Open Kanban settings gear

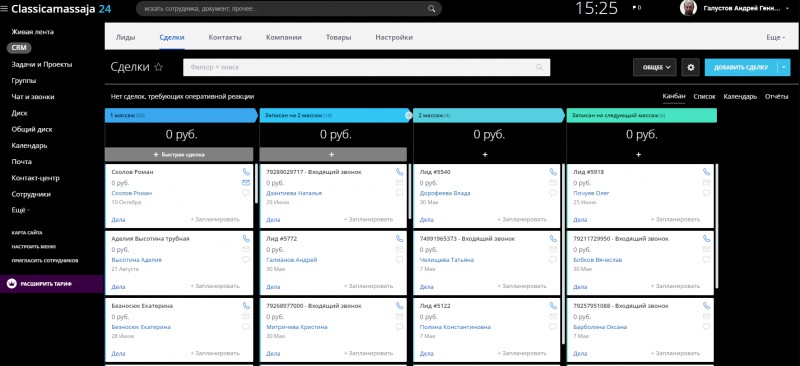691,67
